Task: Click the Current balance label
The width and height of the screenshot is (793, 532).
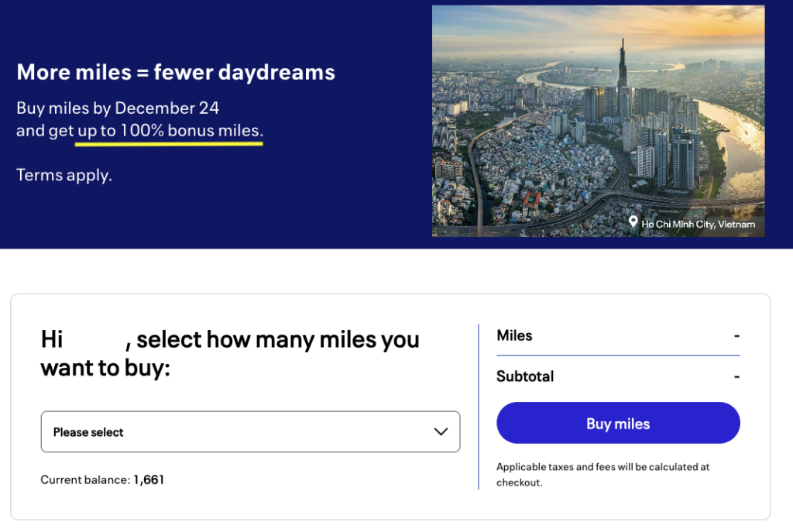Action: point(85,480)
